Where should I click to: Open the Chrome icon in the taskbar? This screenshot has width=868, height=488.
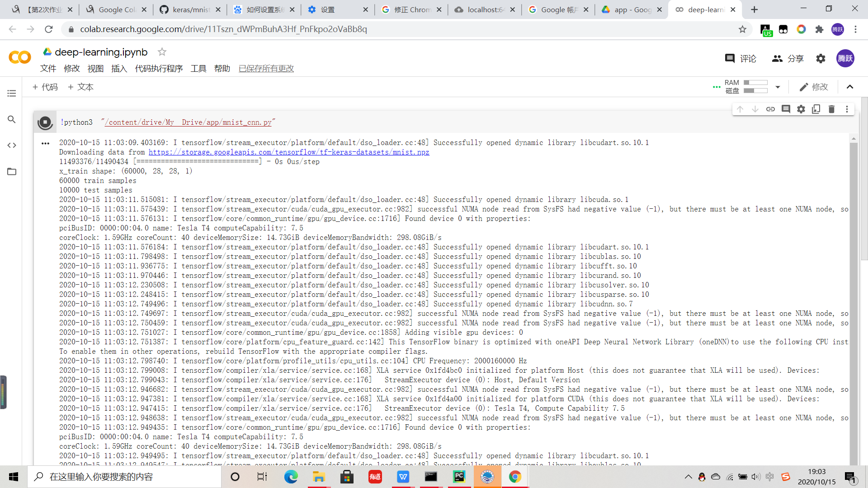[515, 477]
